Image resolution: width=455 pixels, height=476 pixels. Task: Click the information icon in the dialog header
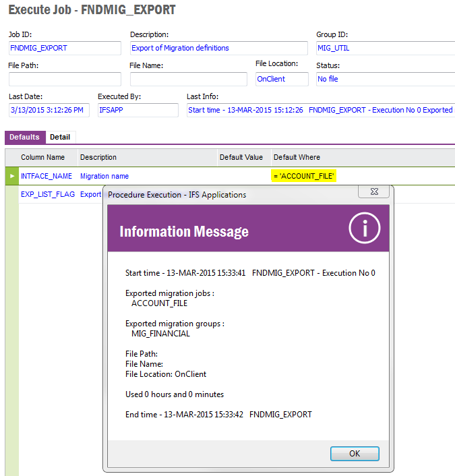click(364, 228)
